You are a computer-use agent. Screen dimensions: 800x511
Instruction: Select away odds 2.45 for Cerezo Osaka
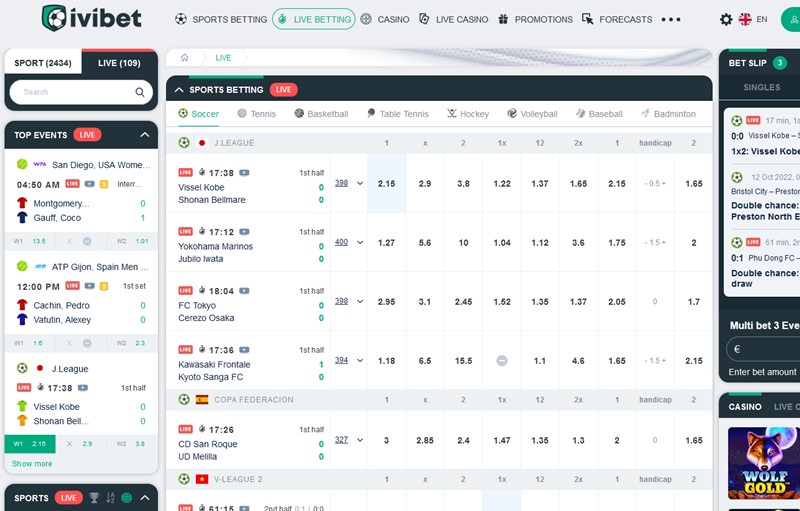click(x=463, y=302)
